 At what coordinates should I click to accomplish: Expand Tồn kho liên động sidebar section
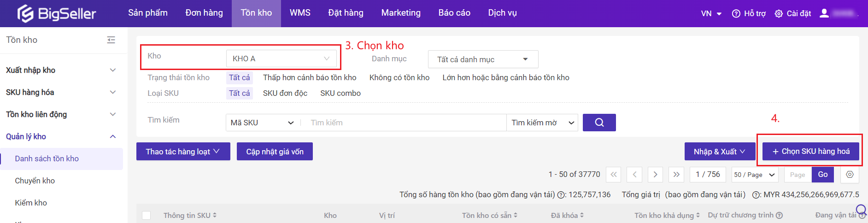61,114
